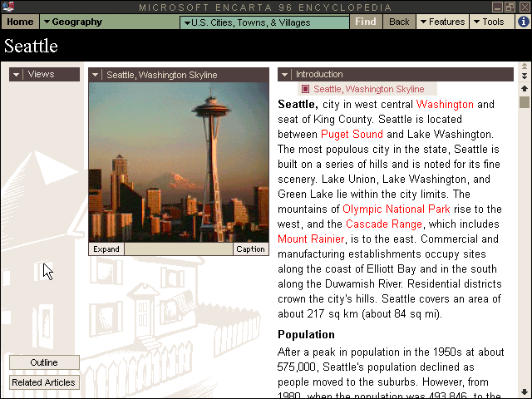Follow the Mount Rainier link
Screen dimensions: 532x399
(x=311, y=239)
